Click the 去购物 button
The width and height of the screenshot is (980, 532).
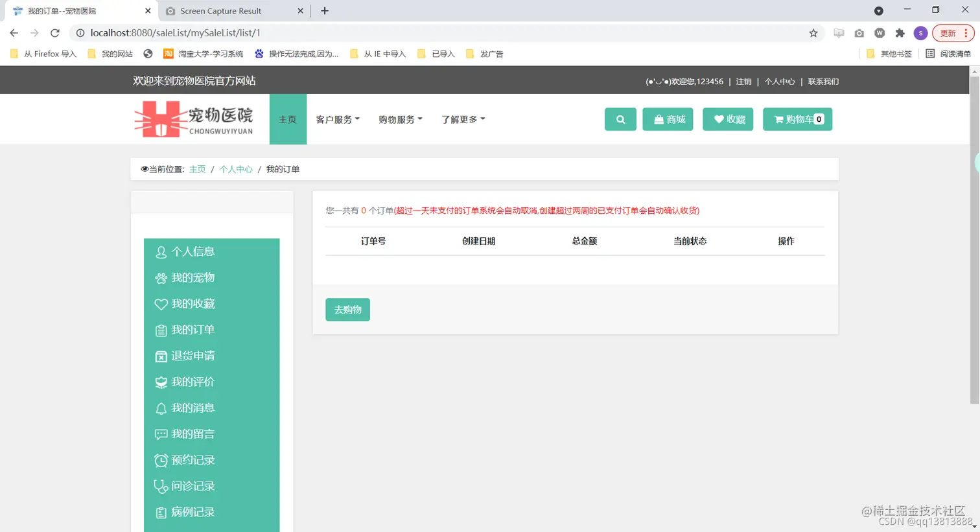(347, 310)
